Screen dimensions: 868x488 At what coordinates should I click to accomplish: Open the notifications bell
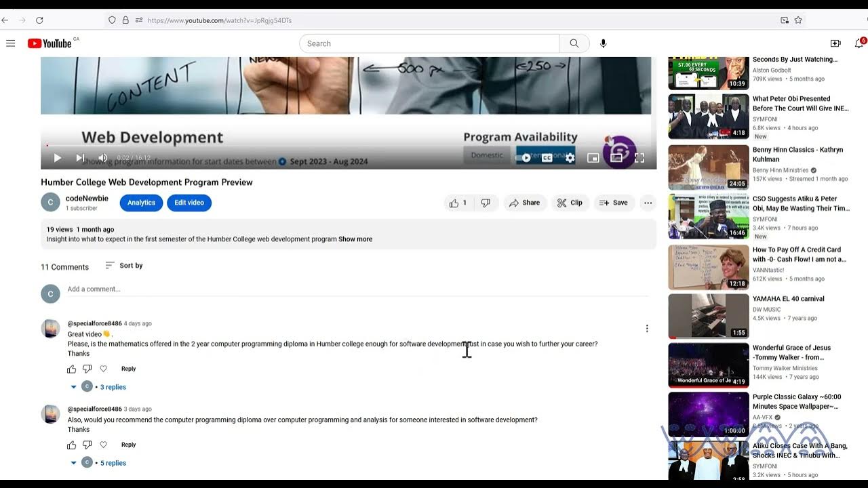point(859,43)
